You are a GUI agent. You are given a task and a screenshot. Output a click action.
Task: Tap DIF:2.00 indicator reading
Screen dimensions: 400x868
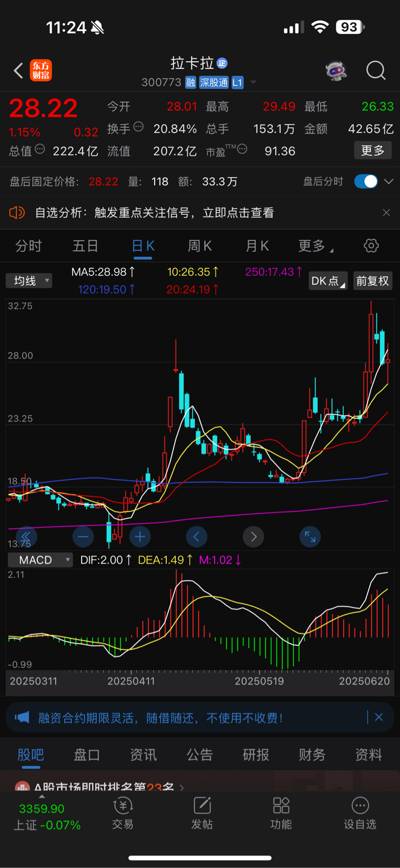click(x=106, y=560)
